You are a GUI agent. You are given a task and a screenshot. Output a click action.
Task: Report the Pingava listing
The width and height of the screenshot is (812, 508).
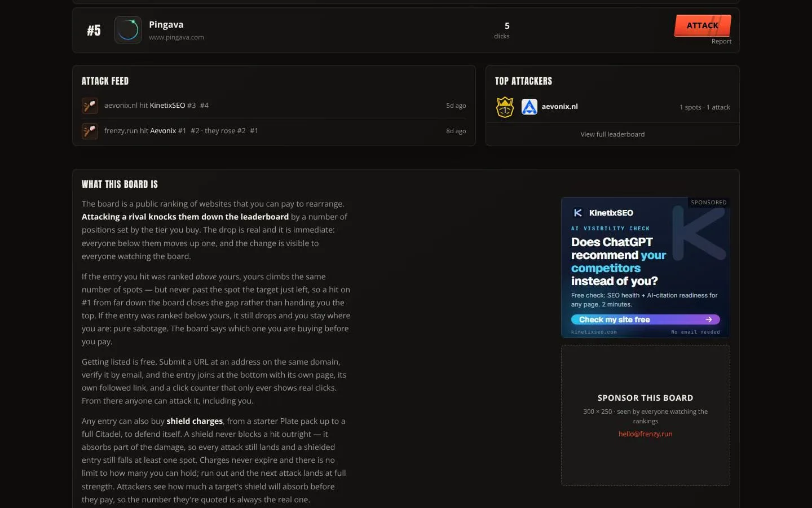721,41
